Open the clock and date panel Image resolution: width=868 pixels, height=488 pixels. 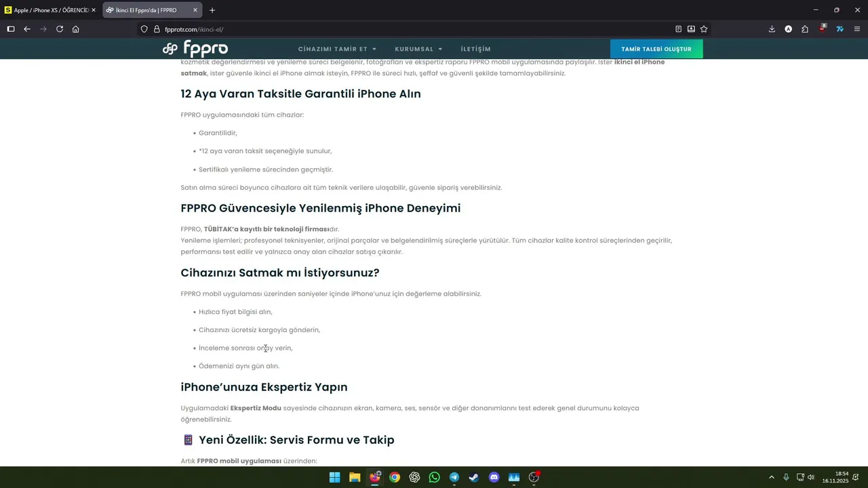click(x=835, y=477)
